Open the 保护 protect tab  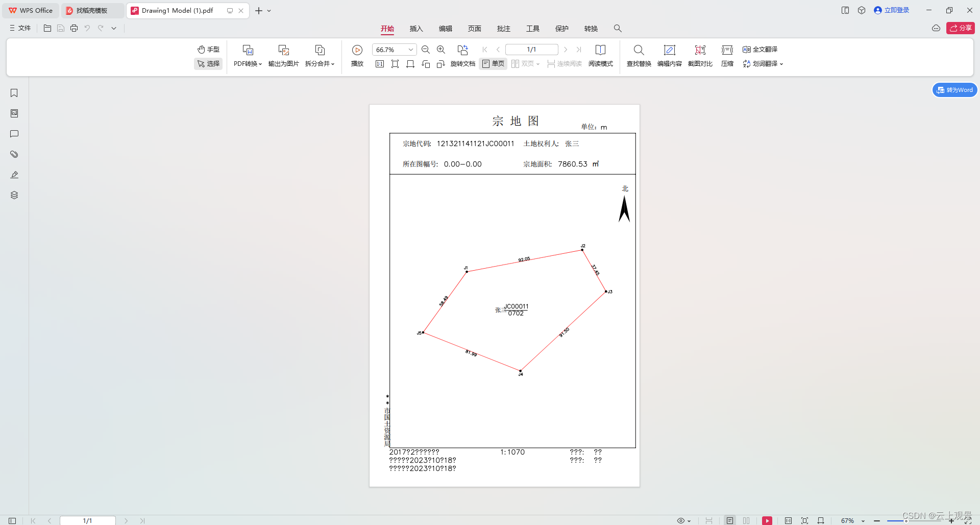click(x=562, y=29)
